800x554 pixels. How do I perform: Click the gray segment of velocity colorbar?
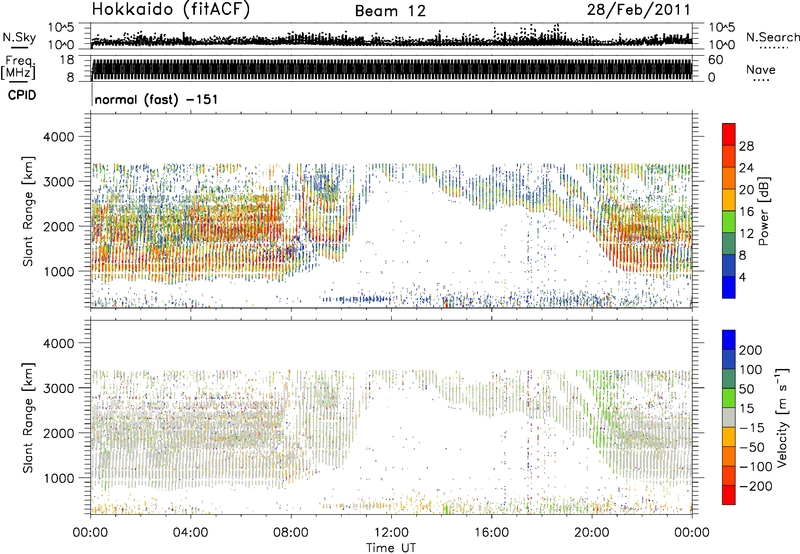point(729,417)
